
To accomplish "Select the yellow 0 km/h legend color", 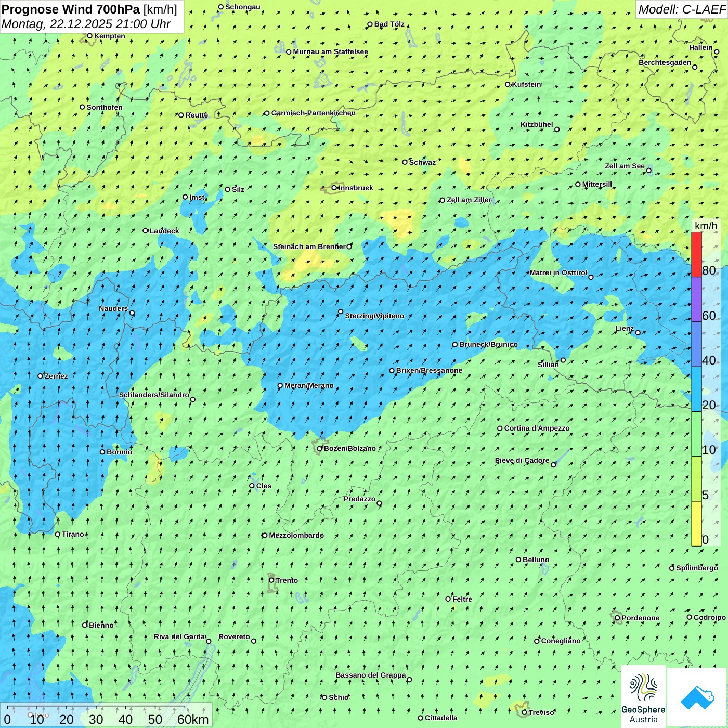I will pos(696,524).
